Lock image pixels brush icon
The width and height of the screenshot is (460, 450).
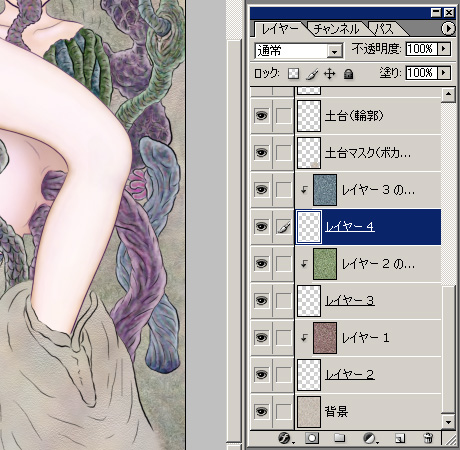tap(312, 74)
